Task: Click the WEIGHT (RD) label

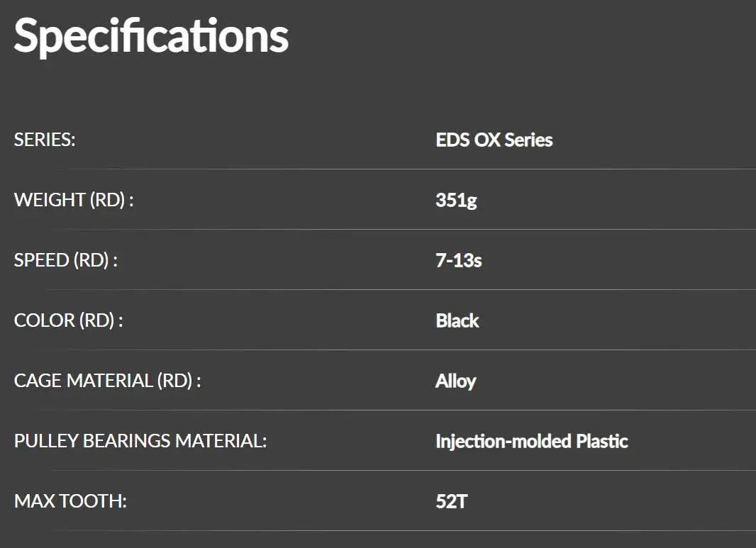Action: pyautogui.click(x=74, y=200)
